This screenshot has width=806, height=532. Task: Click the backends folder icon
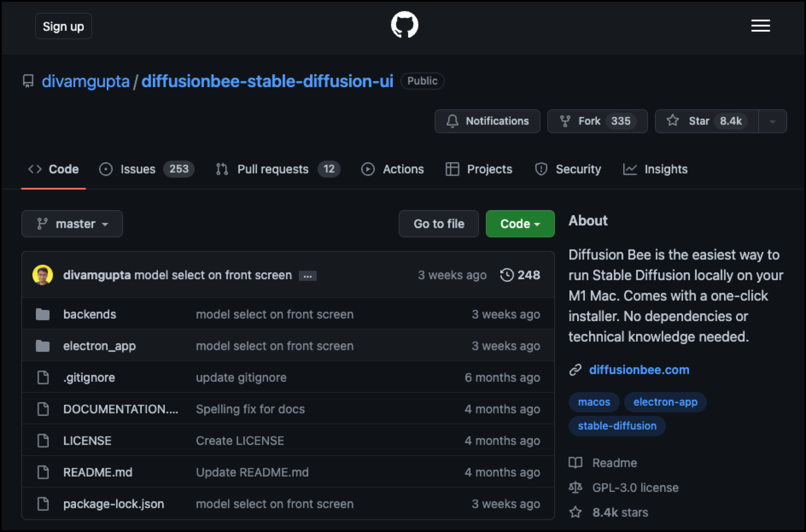pyautogui.click(x=43, y=314)
